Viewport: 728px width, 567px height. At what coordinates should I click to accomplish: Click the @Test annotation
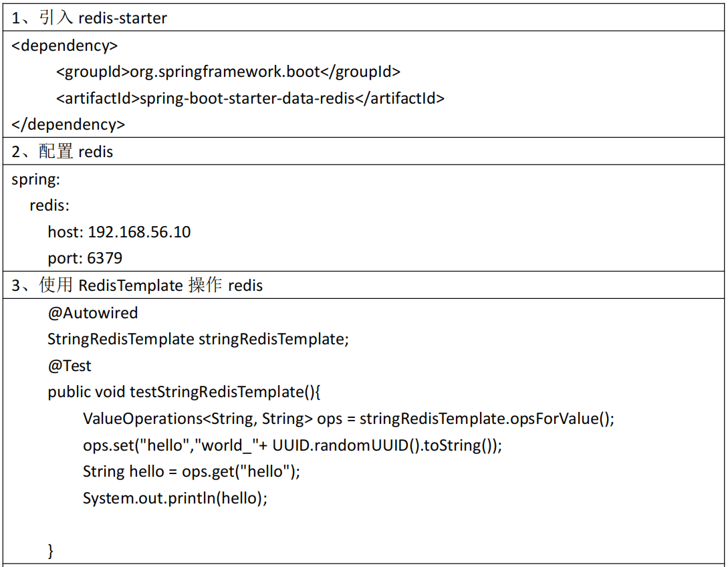click(x=69, y=366)
